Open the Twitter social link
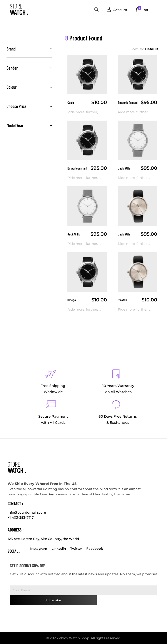Viewport: 167px width, 644px height. pyautogui.click(x=76, y=548)
